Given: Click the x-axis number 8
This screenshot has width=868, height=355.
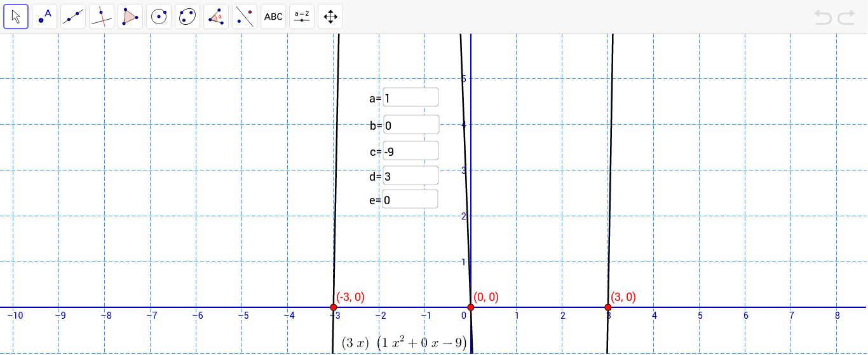Looking at the screenshot, I should pyautogui.click(x=837, y=316).
